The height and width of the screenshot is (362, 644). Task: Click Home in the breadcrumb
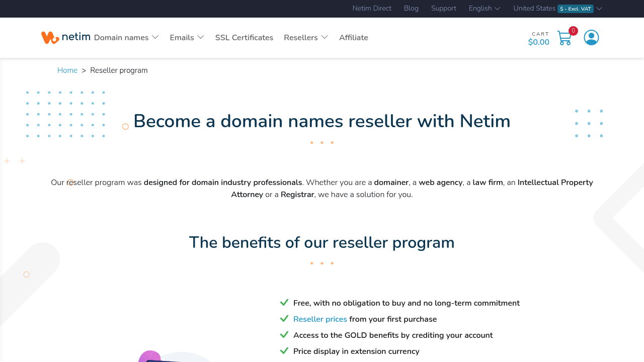pos(67,70)
